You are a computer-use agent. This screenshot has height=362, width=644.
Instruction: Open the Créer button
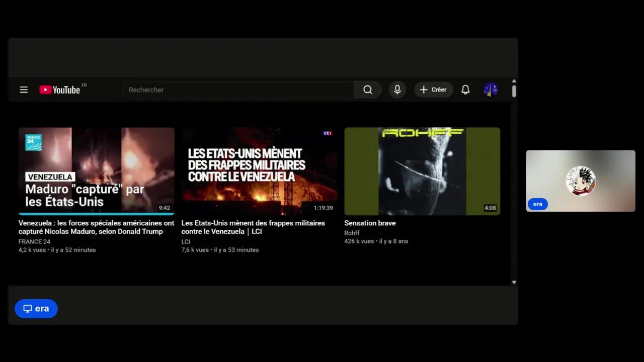tap(434, 89)
